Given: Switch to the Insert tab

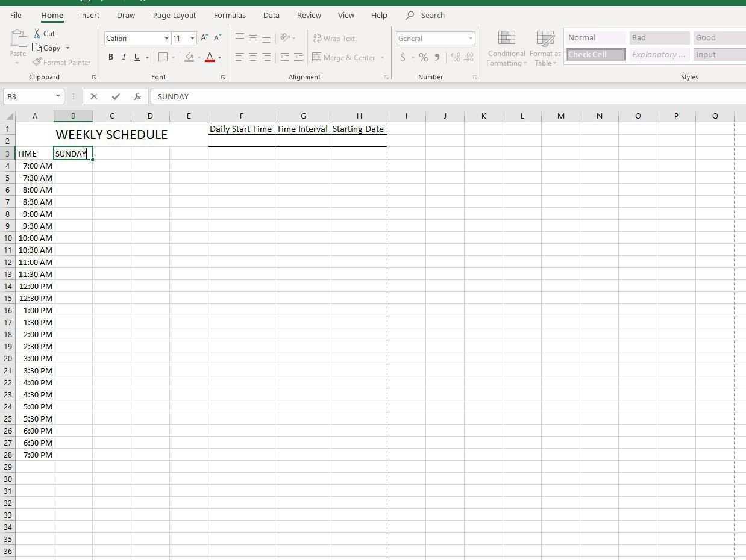Looking at the screenshot, I should [90, 15].
